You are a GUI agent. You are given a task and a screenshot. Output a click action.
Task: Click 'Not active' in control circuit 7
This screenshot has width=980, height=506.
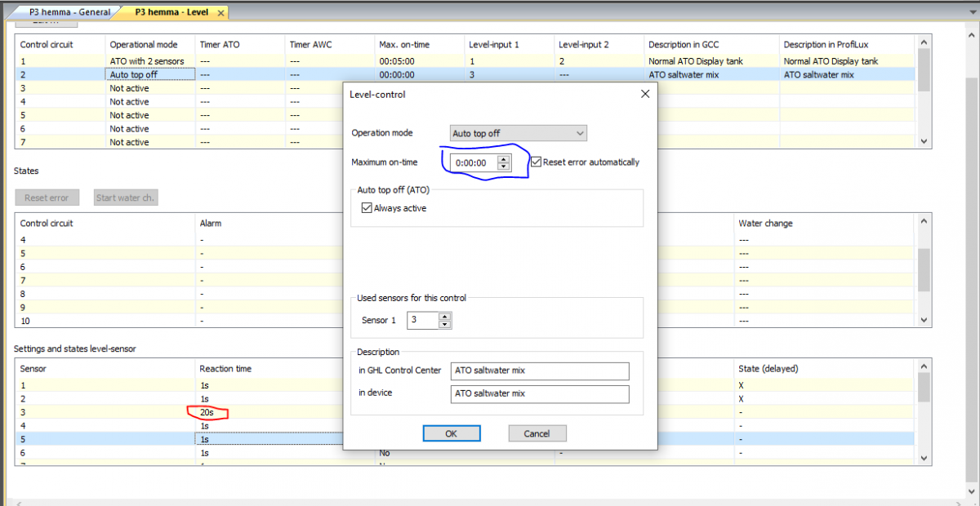130,142
